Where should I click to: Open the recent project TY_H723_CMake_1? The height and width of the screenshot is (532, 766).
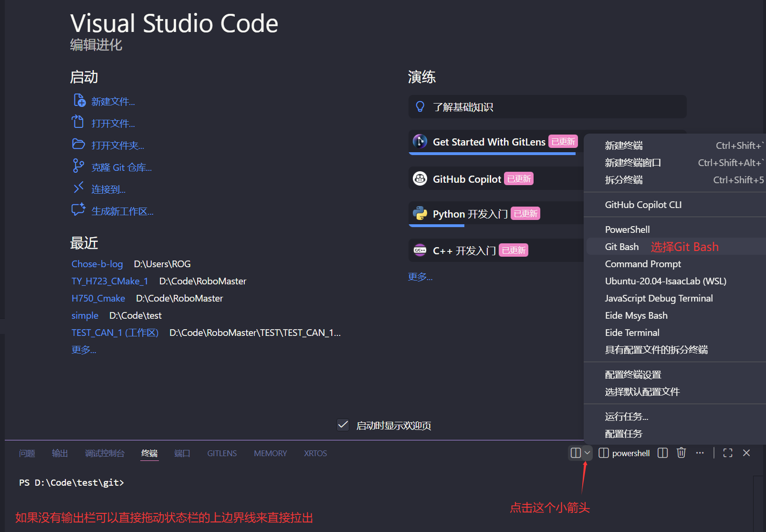pos(110,281)
